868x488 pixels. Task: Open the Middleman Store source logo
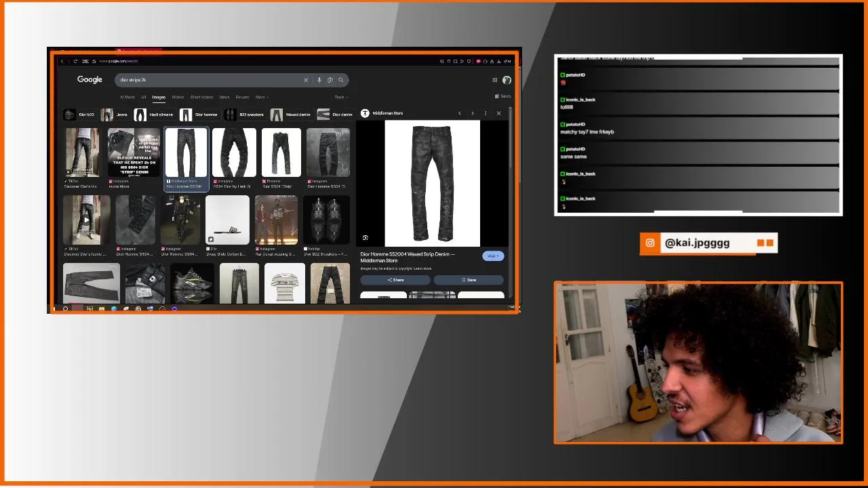tap(365, 113)
